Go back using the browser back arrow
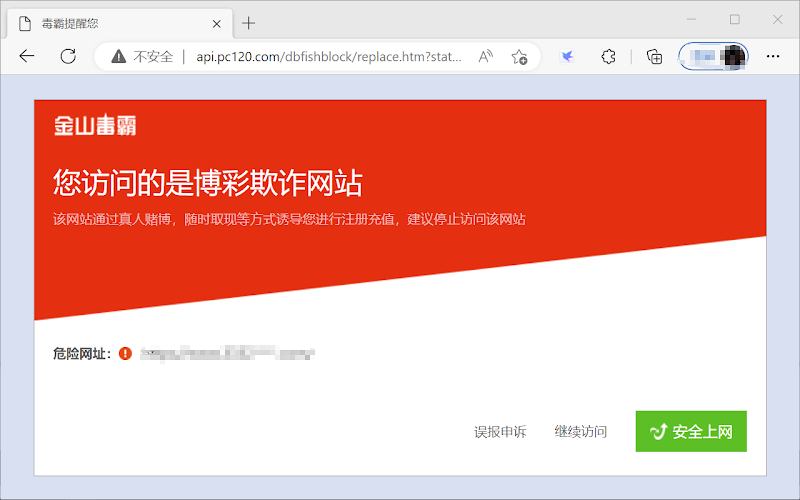The width and height of the screenshot is (800, 500). tap(27, 56)
